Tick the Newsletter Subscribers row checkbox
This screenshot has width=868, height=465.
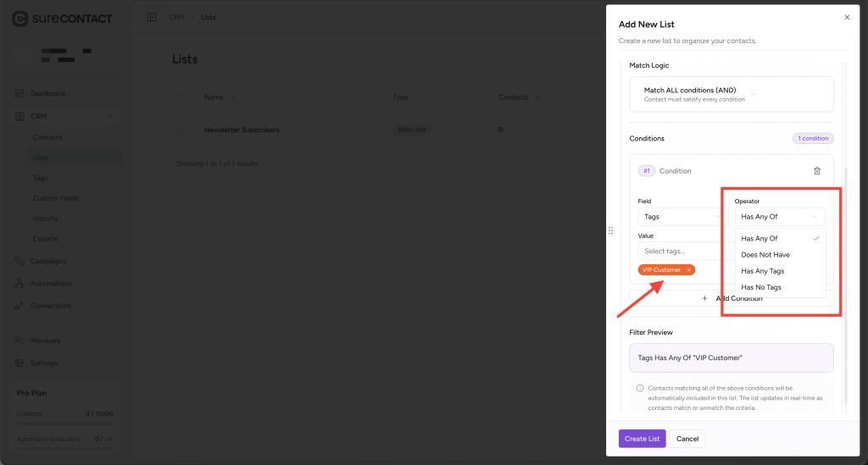(x=181, y=130)
